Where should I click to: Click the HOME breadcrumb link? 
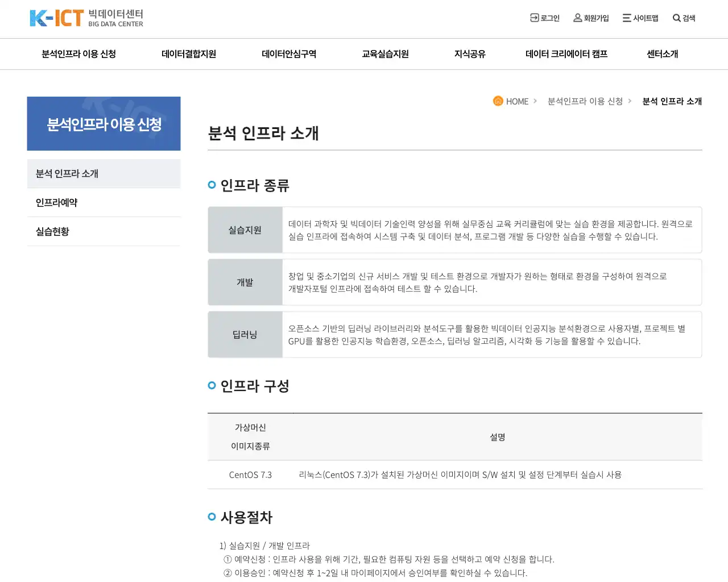[517, 101]
